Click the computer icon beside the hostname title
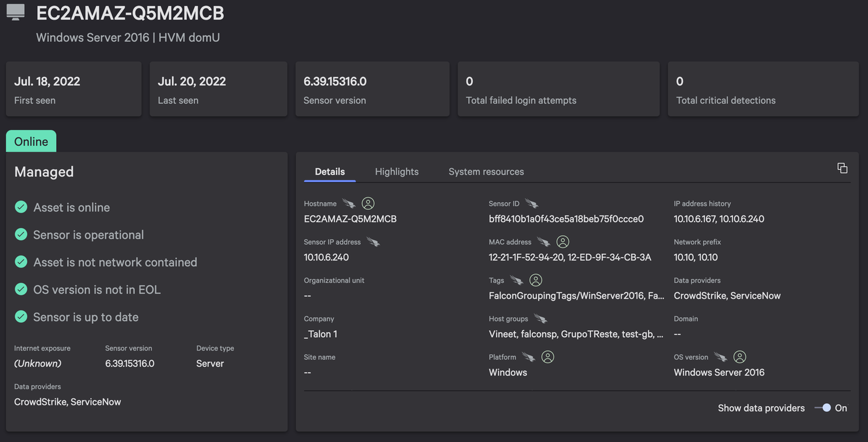The height and width of the screenshot is (442, 868). pos(16,12)
